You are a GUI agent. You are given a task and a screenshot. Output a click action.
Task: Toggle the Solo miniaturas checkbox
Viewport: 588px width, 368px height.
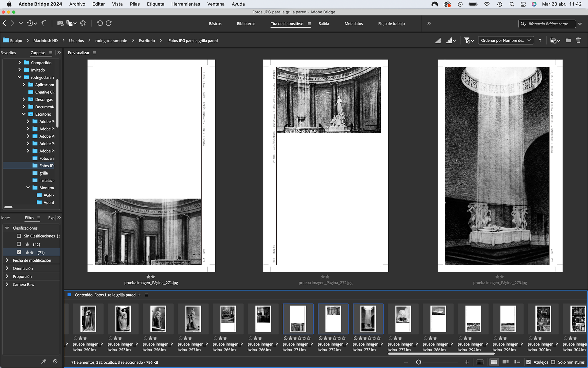click(553, 362)
